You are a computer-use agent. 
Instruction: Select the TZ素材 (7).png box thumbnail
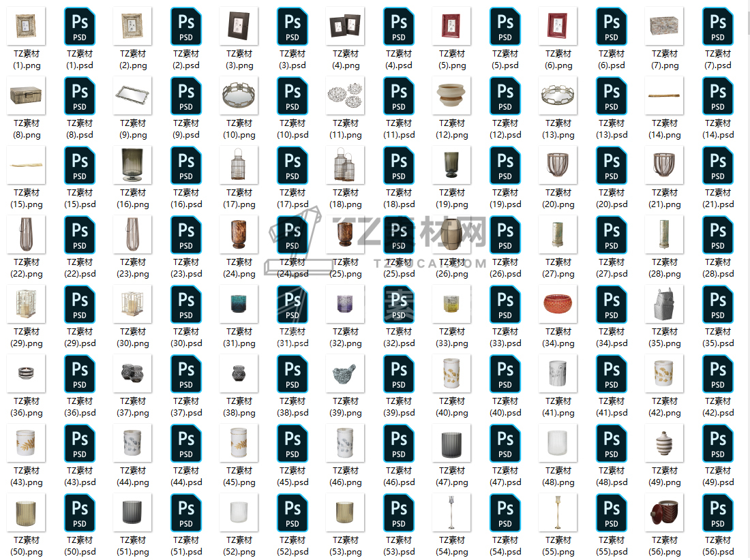point(664,27)
